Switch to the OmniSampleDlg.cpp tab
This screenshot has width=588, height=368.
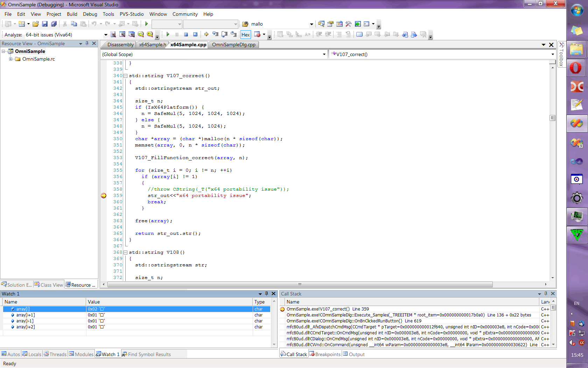(233, 45)
